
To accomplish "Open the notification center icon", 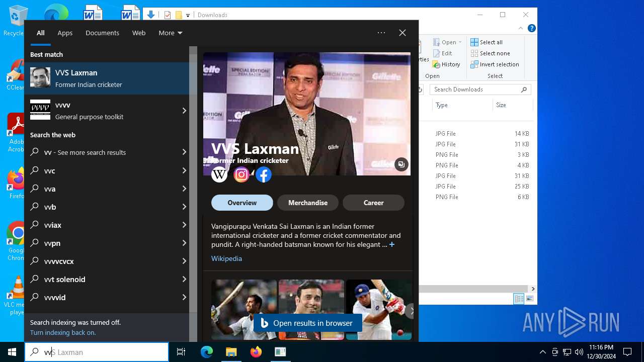I will coord(627,352).
